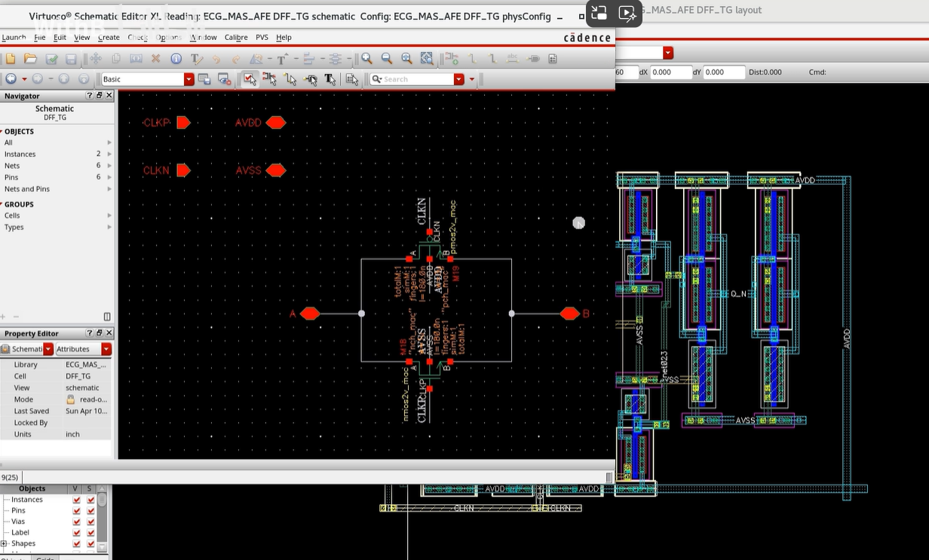Toggle Label selectable S checkbox

(x=91, y=532)
